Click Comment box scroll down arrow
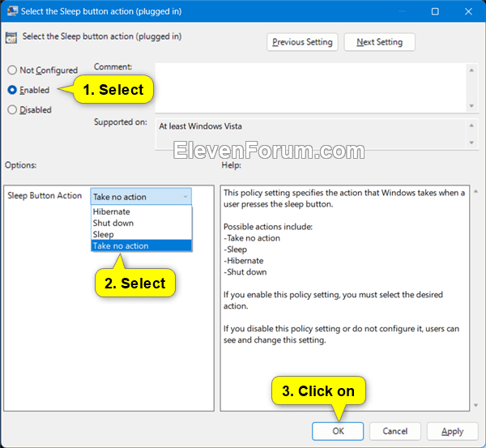 point(471,106)
